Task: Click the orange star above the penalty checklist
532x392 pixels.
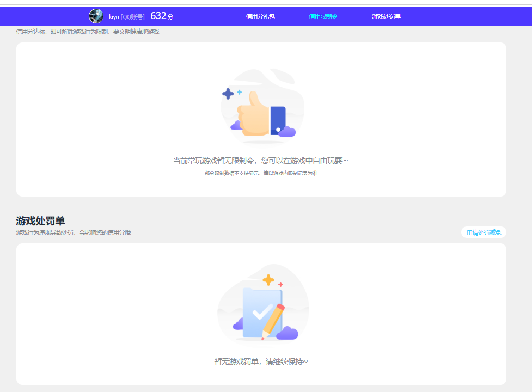Action: (x=268, y=281)
